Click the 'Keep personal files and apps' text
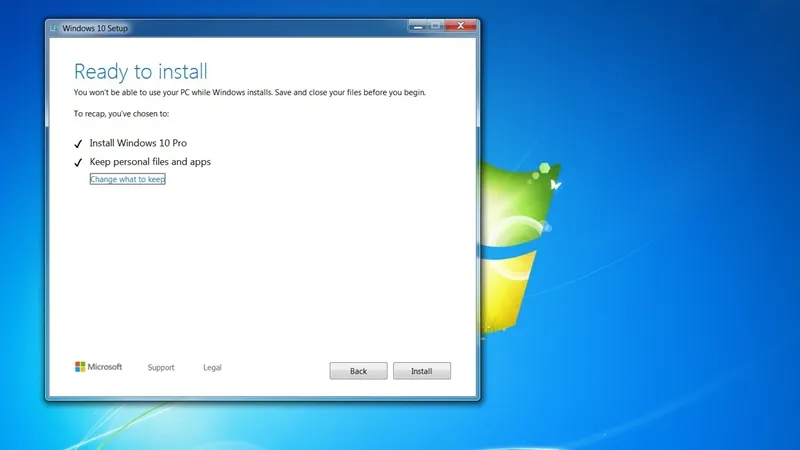 pyautogui.click(x=150, y=162)
